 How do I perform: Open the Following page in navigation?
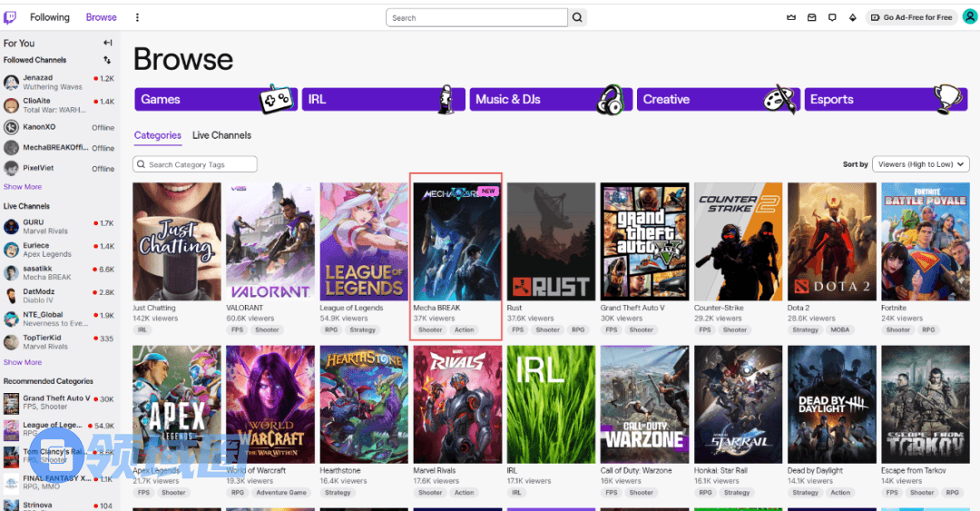pos(49,17)
